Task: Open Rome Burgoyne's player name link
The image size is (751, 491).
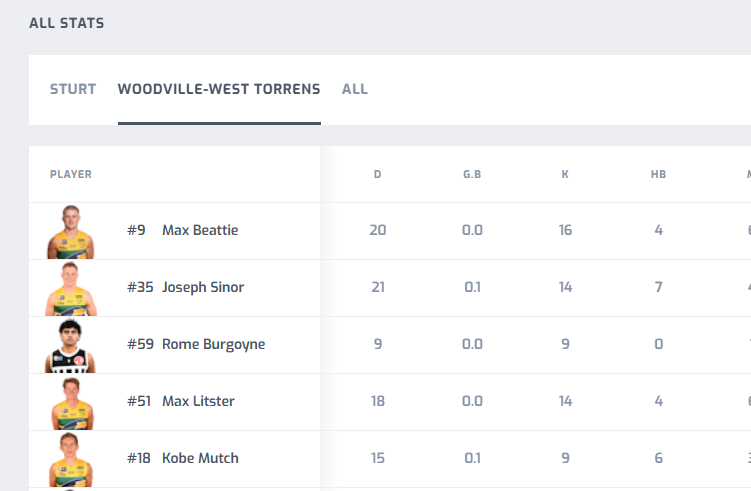Action: pyautogui.click(x=214, y=344)
